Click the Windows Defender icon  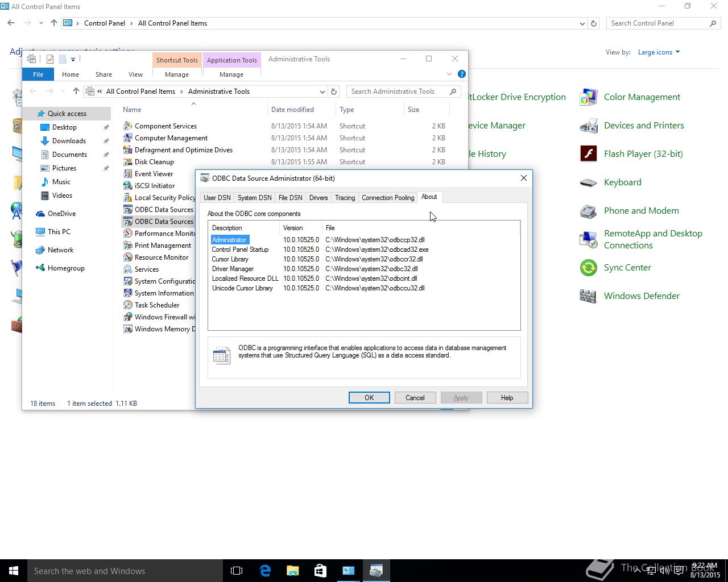pos(588,296)
